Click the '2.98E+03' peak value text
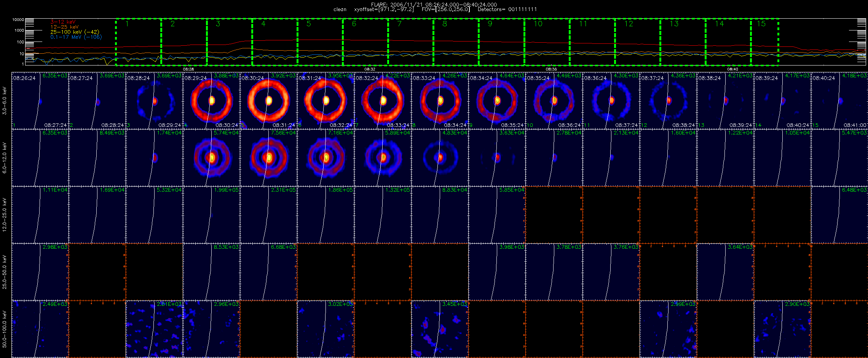The image size is (868, 358). tap(55, 247)
